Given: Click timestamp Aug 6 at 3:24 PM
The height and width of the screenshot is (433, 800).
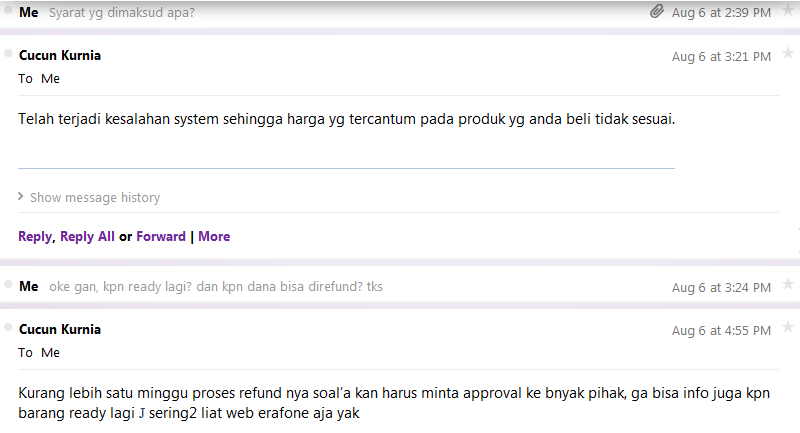Looking at the screenshot, I should pyautogui.click(x=721, y=288).
